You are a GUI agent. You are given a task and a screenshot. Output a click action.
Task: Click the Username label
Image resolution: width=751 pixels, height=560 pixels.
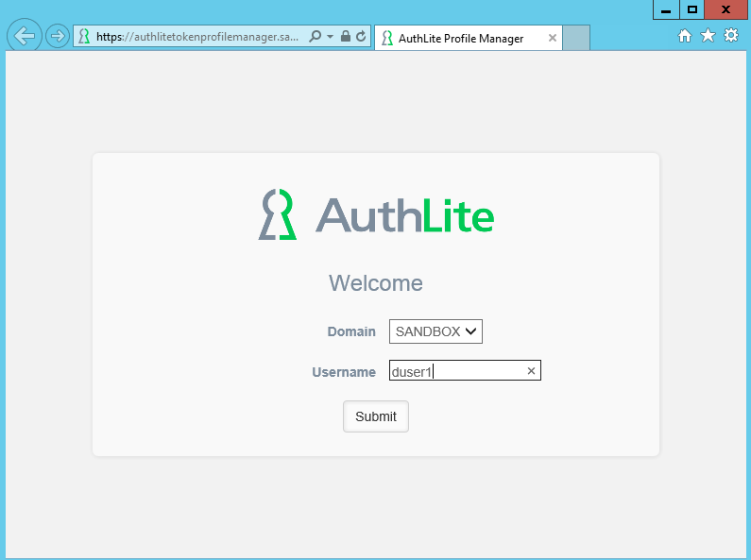click(344, 372)
